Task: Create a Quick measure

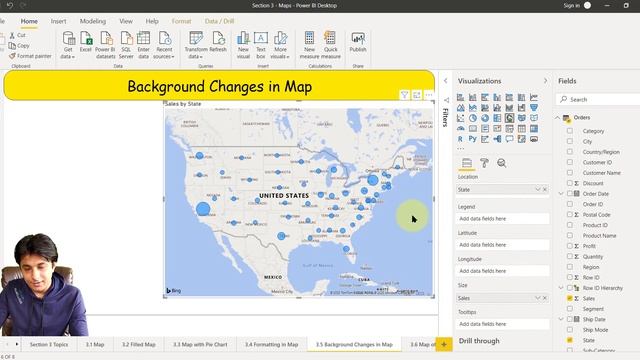Action: click(x=331, y=45)
